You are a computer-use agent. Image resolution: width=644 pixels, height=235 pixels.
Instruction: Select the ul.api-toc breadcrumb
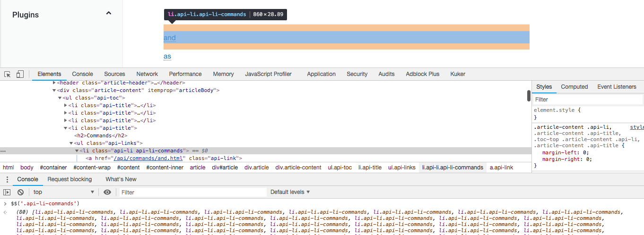click(340, 168)
